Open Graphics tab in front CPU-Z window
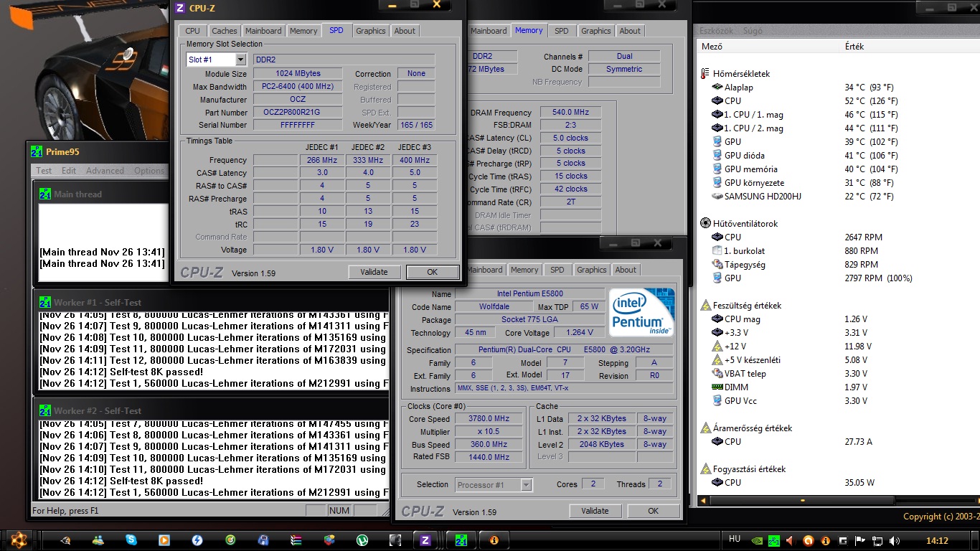This screenshot has width=980, height=551. [370, 31]
